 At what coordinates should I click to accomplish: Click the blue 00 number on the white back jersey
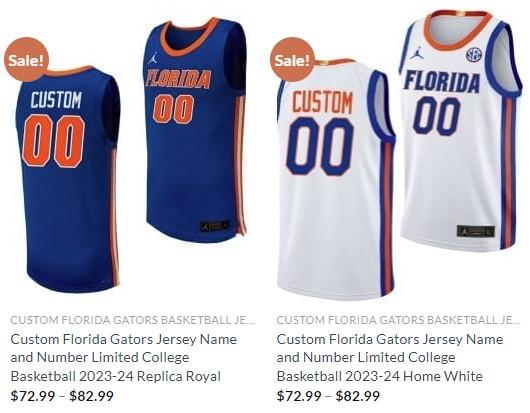[x=320, y=146]
